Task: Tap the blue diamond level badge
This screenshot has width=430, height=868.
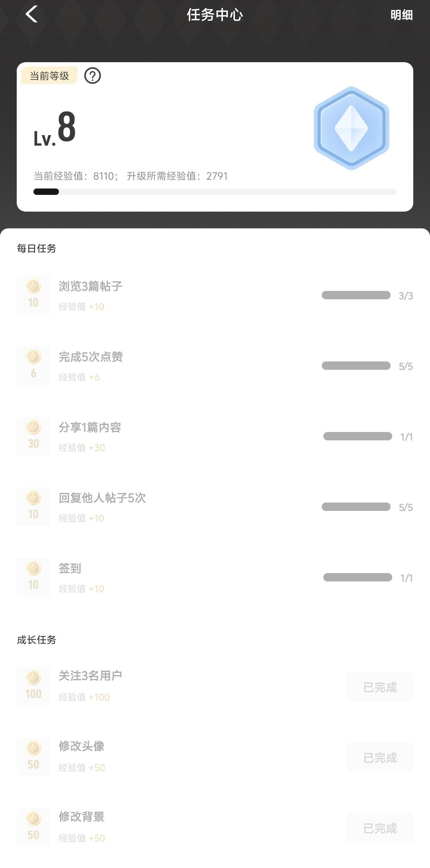Action: [351, 128]
